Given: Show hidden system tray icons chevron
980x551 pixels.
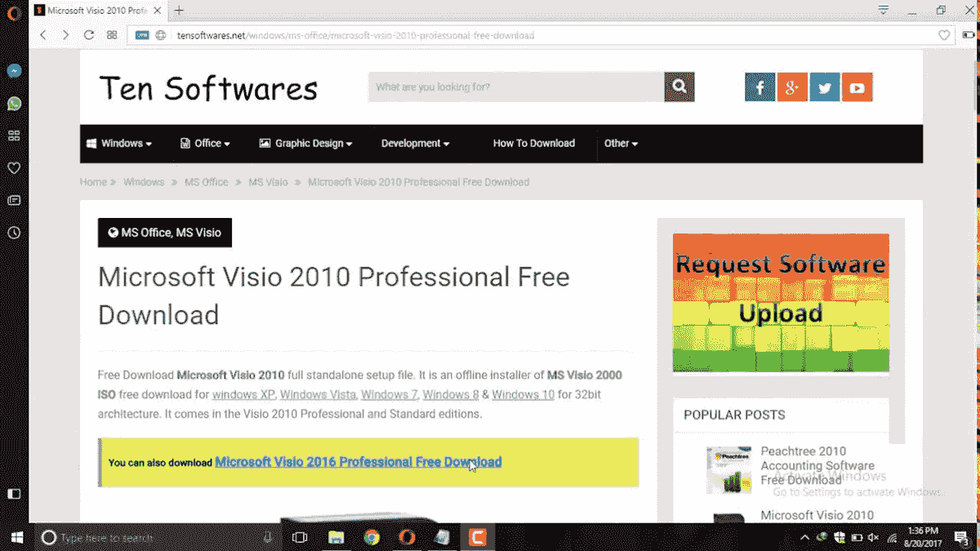Looking at the screenshot, I should (804, 538).
